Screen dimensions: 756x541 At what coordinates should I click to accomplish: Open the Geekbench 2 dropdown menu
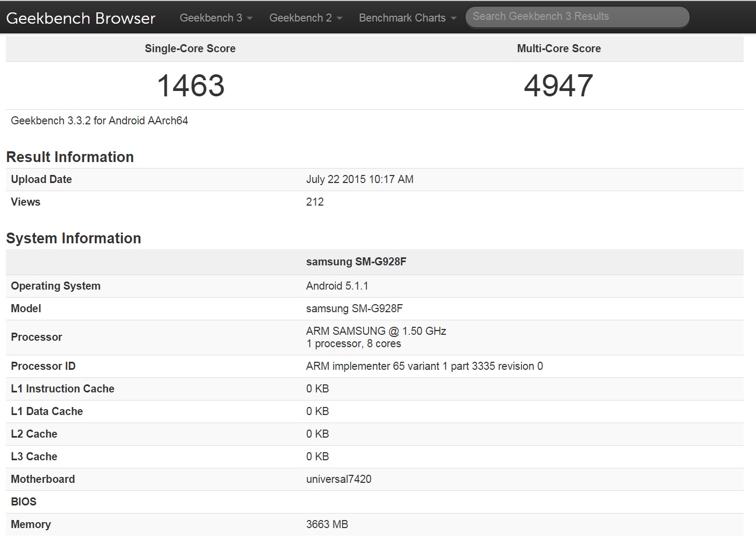pos(306,18)
